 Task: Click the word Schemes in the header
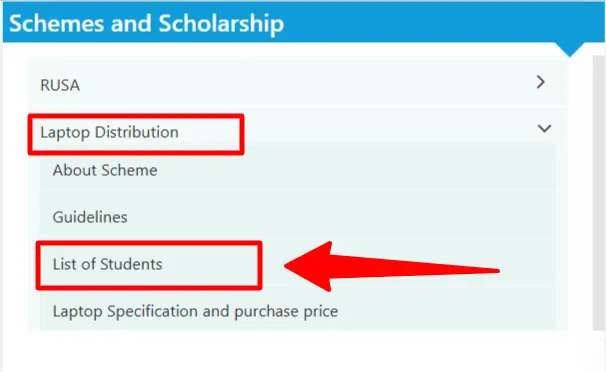(x=56, y=23)
